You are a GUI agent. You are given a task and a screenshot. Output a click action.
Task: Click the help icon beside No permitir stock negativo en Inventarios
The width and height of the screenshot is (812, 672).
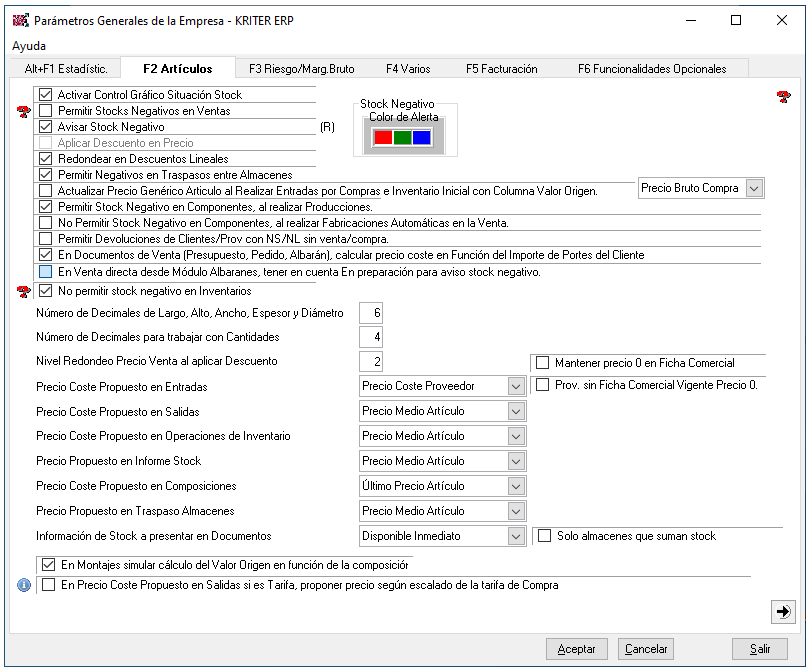(x=23, y=291)
